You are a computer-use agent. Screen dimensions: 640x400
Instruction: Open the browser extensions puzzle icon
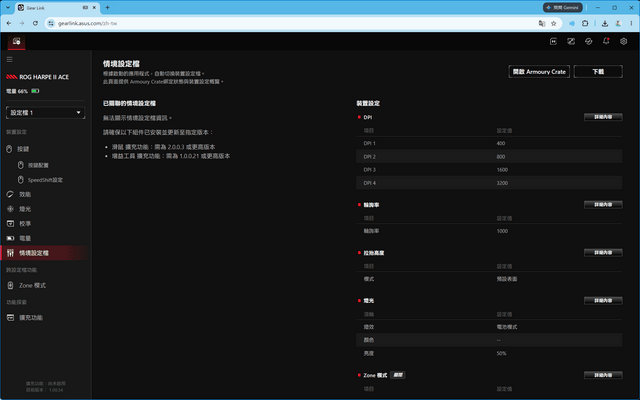[x=585, y=24]
